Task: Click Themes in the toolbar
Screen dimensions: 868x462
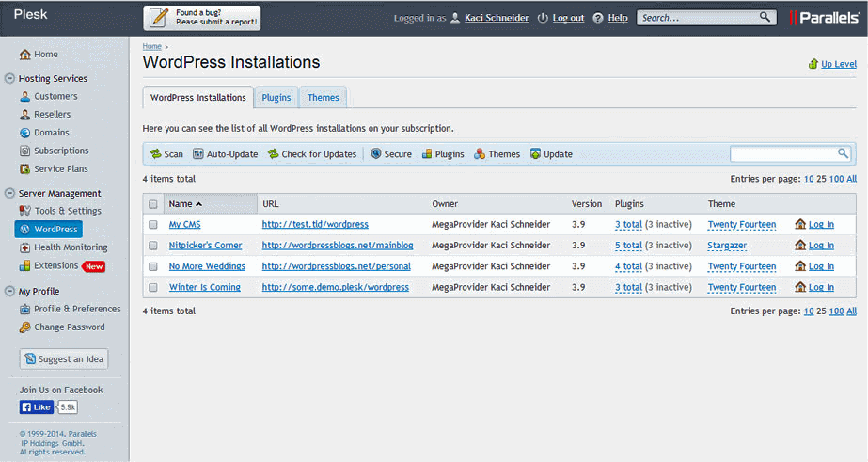Action: click(x=497, y=154)
